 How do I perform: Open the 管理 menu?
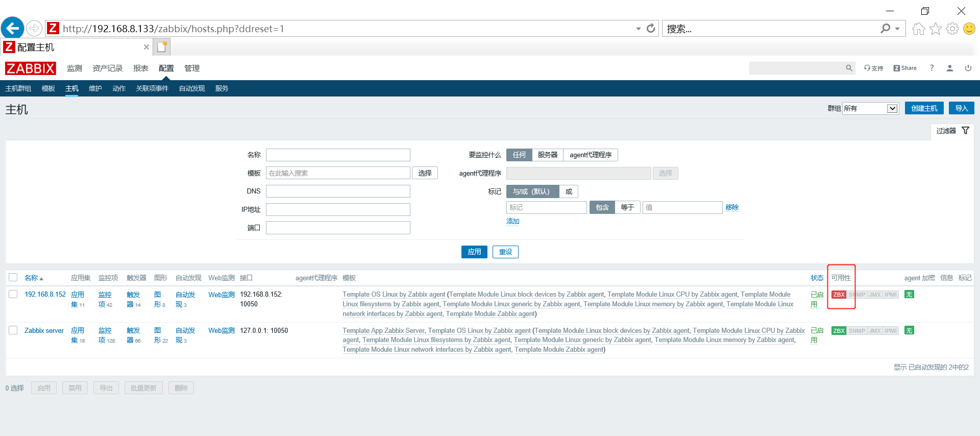(x=192, y=68)
